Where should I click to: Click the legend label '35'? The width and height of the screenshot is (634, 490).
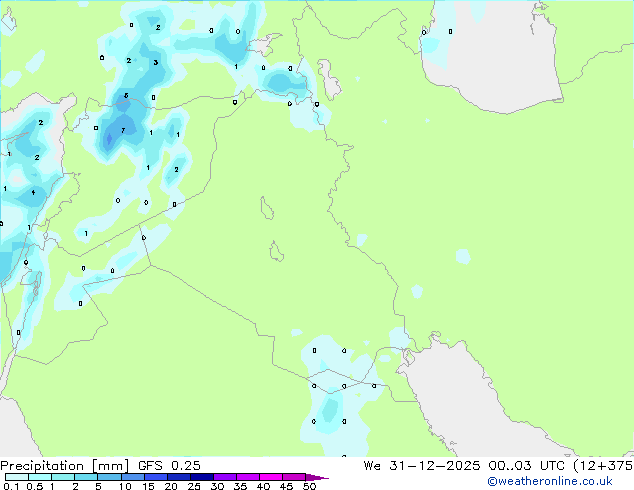(240, 486)
